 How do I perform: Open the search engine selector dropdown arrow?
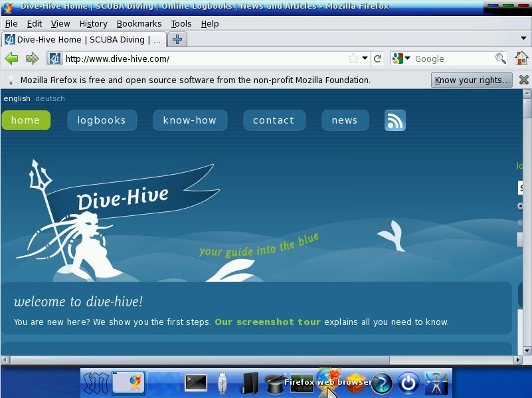pos(408,58)
